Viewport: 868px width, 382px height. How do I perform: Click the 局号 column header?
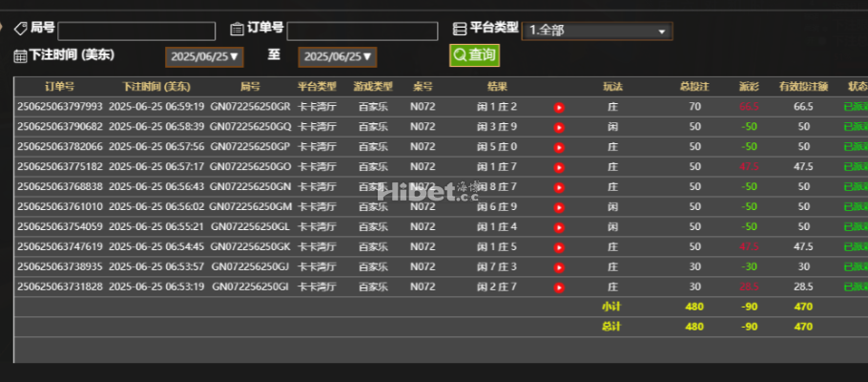(250, 87)
